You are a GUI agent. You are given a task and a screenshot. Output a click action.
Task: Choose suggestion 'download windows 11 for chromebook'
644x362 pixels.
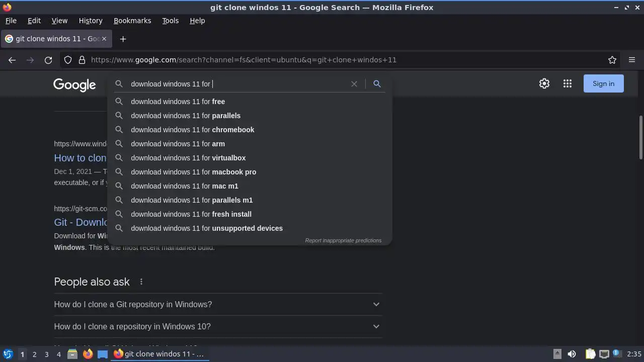pos(250,130)
